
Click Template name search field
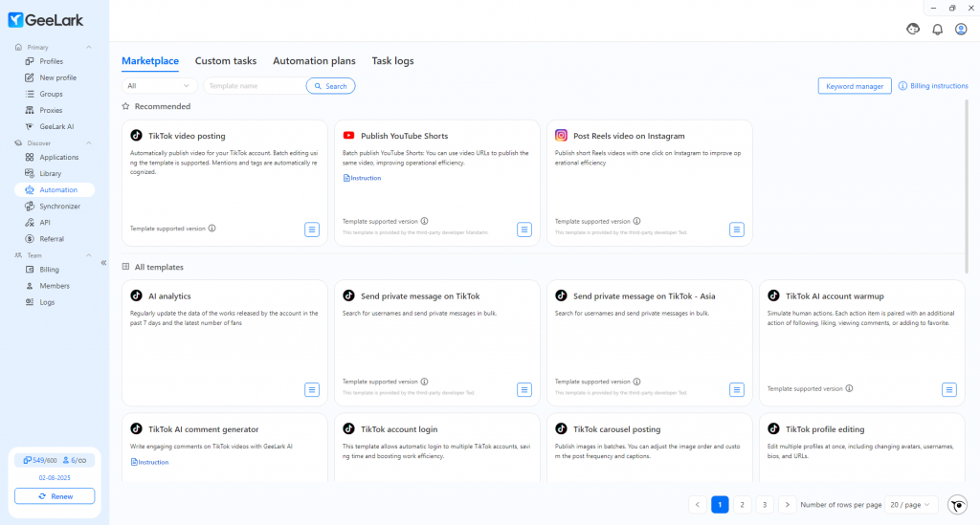coord(255,86)
